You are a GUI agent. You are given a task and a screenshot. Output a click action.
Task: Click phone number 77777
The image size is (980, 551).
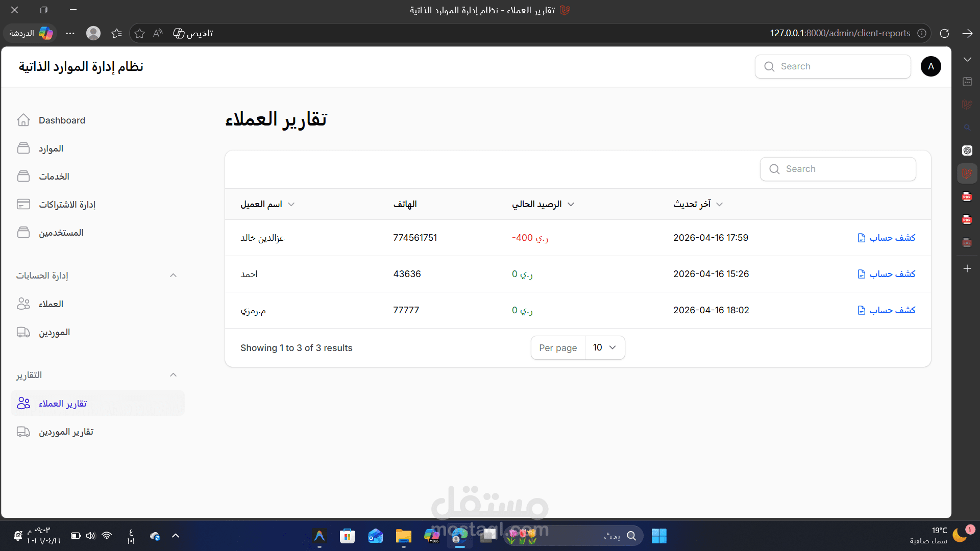click(x=406, y=310)
